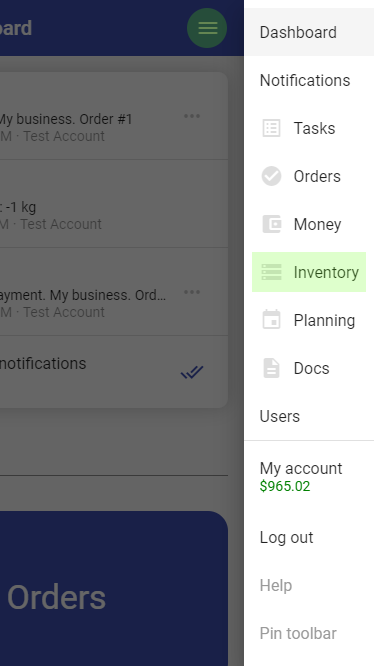This screenshot has height=666, width=374.
Task: Click the Money wallet icon
Action: [x=271, y=224]
